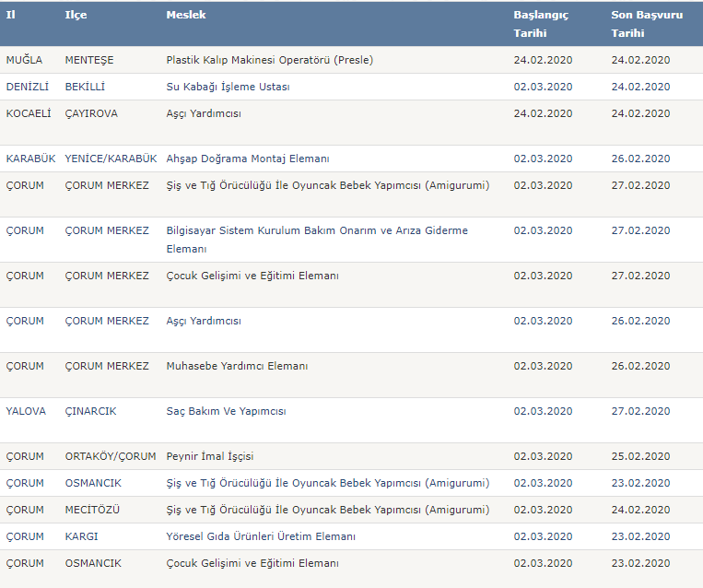Click the Başlangıç Tarihi column header
Viewport: 703px width, 588px height.
pos(541,24)
